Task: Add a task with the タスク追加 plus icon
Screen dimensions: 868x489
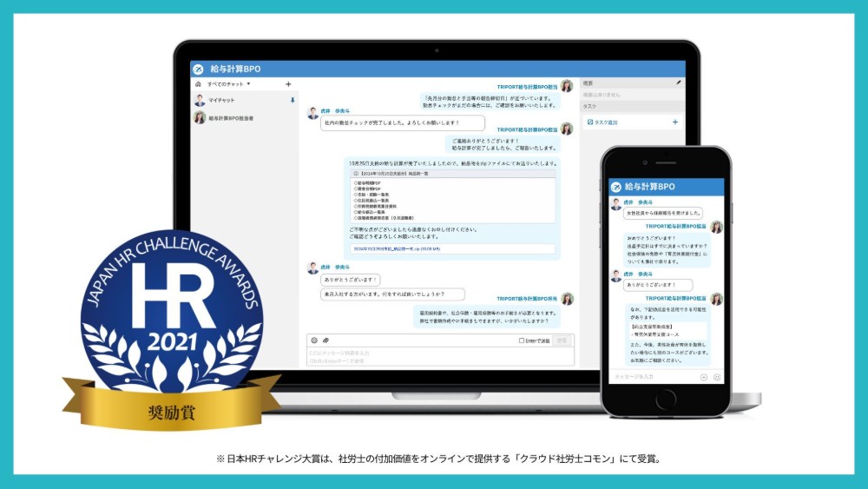Action: pyautogui.click(x=674, y=122)
